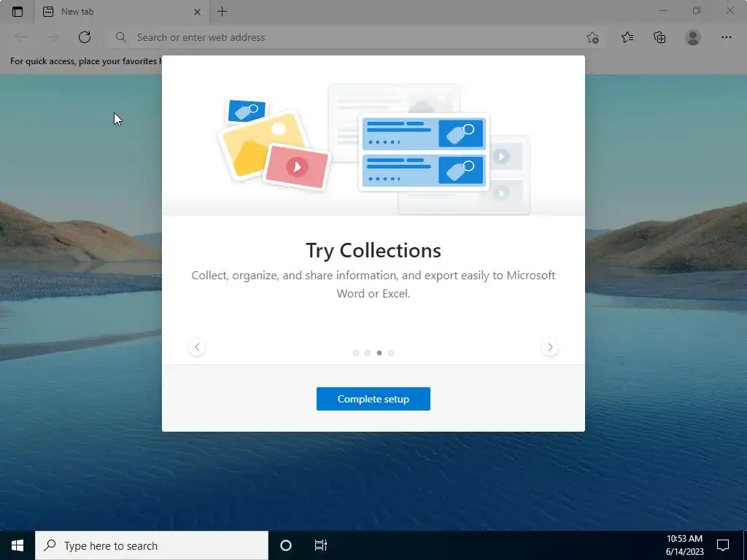Go to previous slide in setup dialog
This screenshot has width=747, height=560.
[x=197, y=347]
